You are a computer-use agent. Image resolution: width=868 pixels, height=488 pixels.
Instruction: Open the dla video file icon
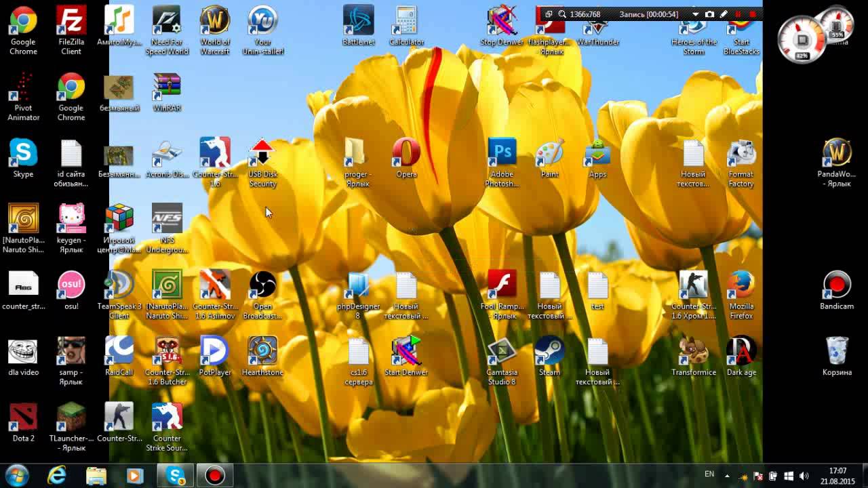click(x=24, y=356)
